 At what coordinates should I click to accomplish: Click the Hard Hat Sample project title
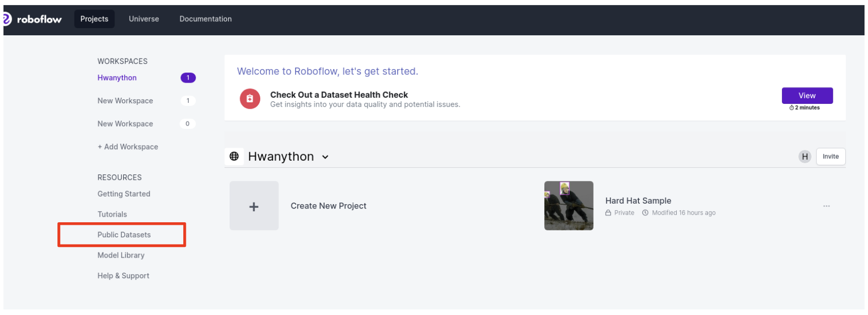pos(638,201)
